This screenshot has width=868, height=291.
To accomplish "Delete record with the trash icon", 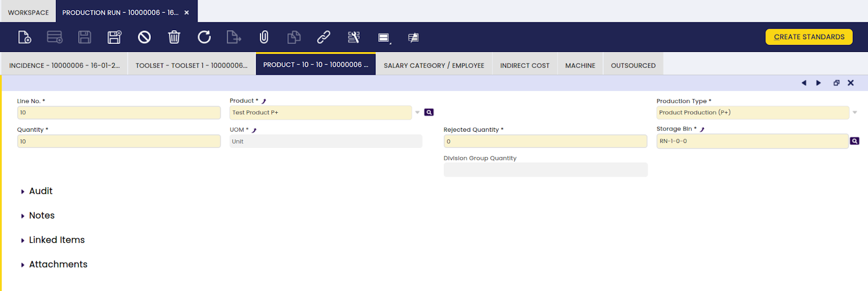I will [x=174, y=37].
